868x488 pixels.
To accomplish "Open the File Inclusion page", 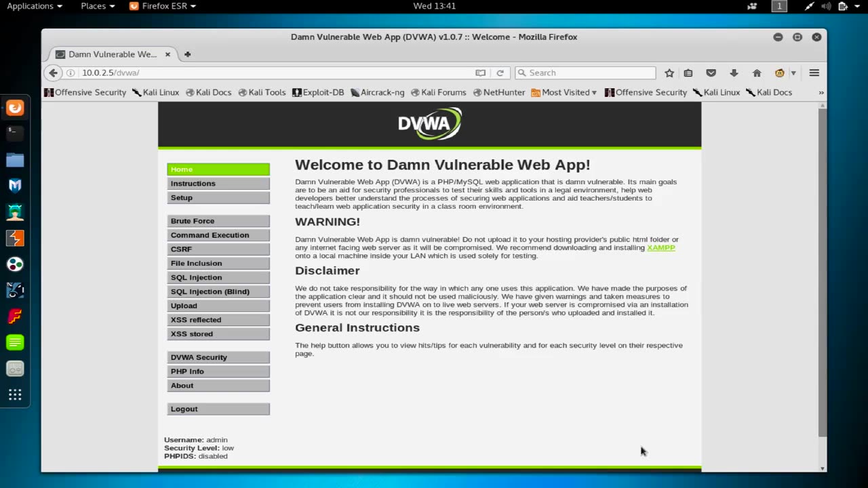I will [x=218, y=264].
